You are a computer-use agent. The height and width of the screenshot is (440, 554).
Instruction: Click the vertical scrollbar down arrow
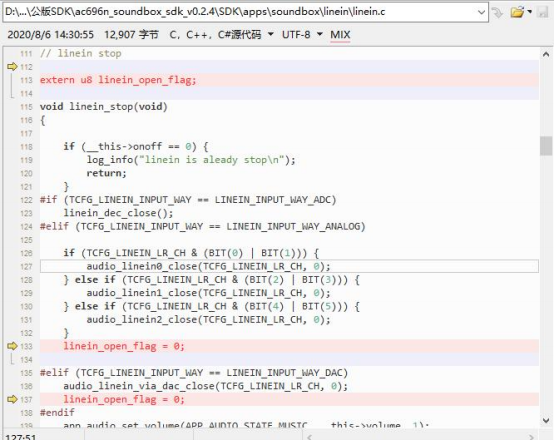546,420
